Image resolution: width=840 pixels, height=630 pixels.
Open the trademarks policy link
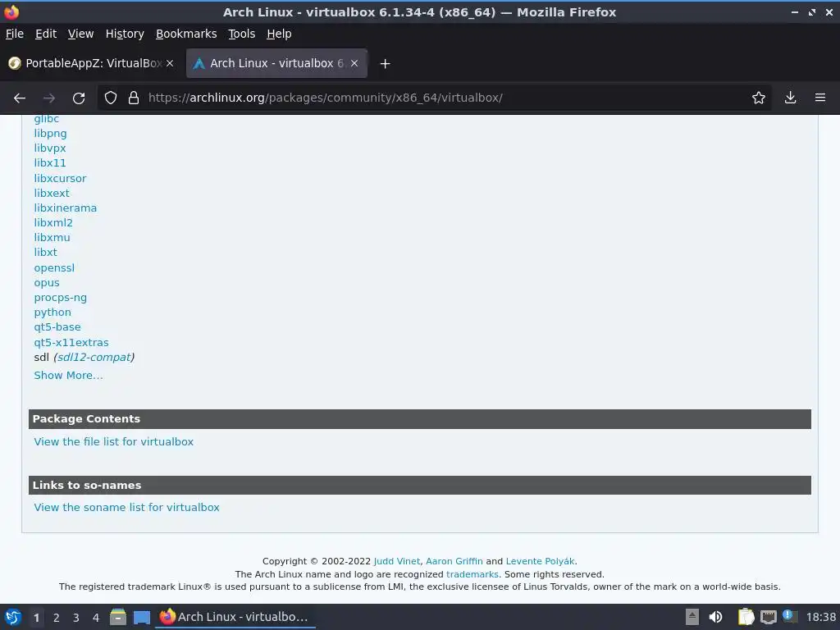pyautogui.click(x=472, y=574)
